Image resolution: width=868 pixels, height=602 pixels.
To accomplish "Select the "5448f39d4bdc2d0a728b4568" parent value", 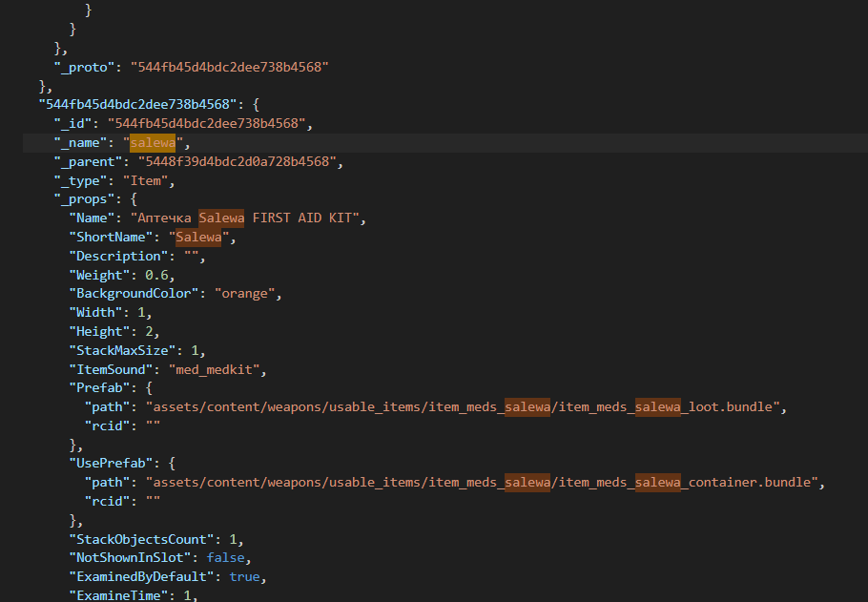I will point(237,162).
